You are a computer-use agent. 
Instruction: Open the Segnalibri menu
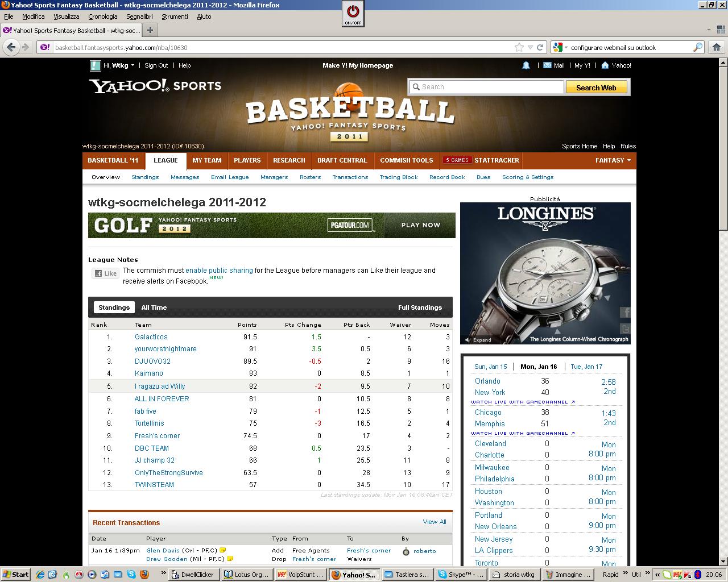pos(139,16)
